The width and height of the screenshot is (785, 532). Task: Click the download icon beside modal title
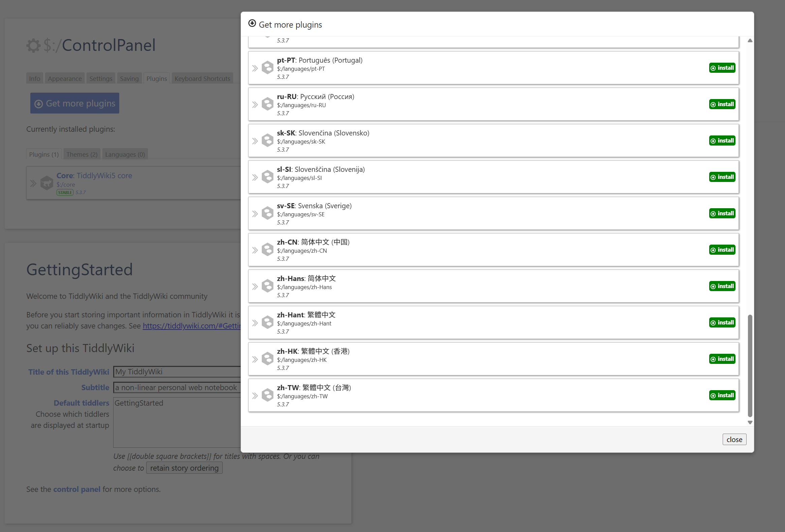click(252, 24)
